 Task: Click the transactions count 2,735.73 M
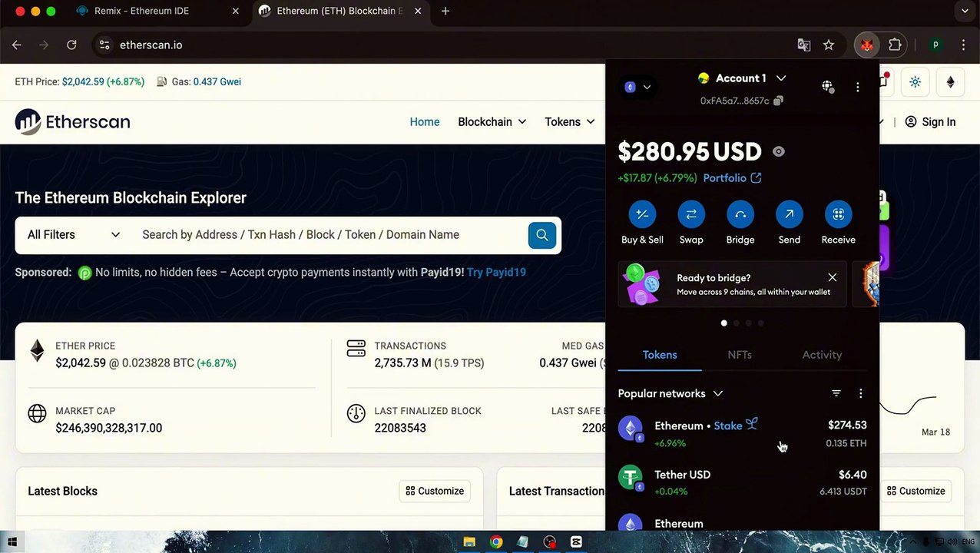point(402,363)
